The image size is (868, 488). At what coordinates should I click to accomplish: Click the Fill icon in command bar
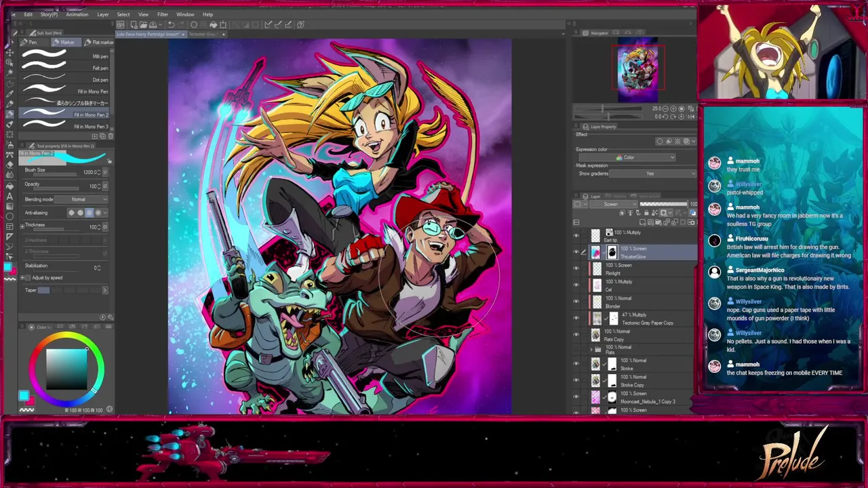click(x=213, y=24)
